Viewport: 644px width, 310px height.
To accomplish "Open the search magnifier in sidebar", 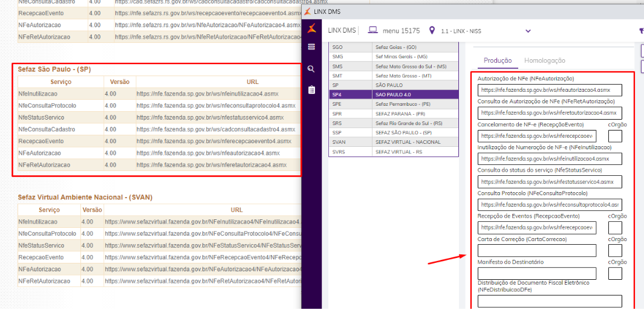I will point(311,69).
